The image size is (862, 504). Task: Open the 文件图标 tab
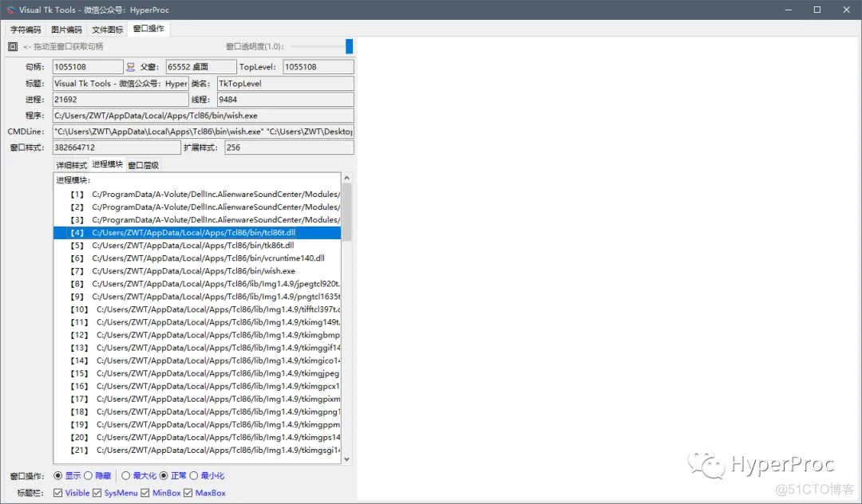pos(107,30)
